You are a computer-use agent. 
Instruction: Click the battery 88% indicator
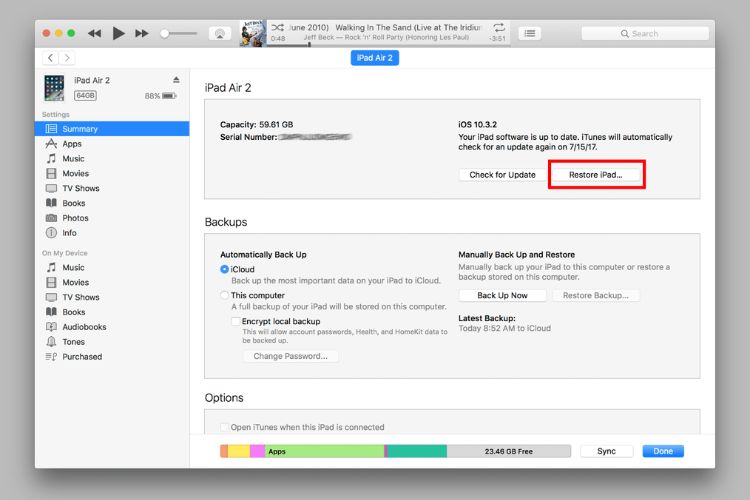click(161, 96)
